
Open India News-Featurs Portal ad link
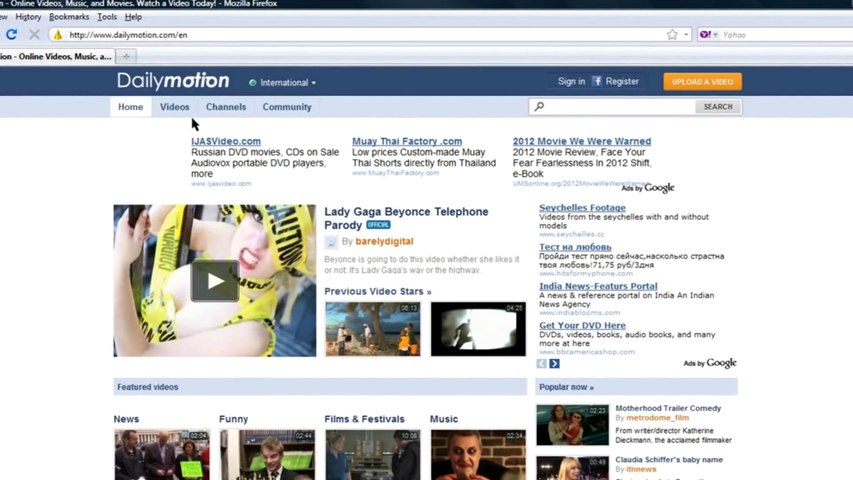[x=598, y=286]
